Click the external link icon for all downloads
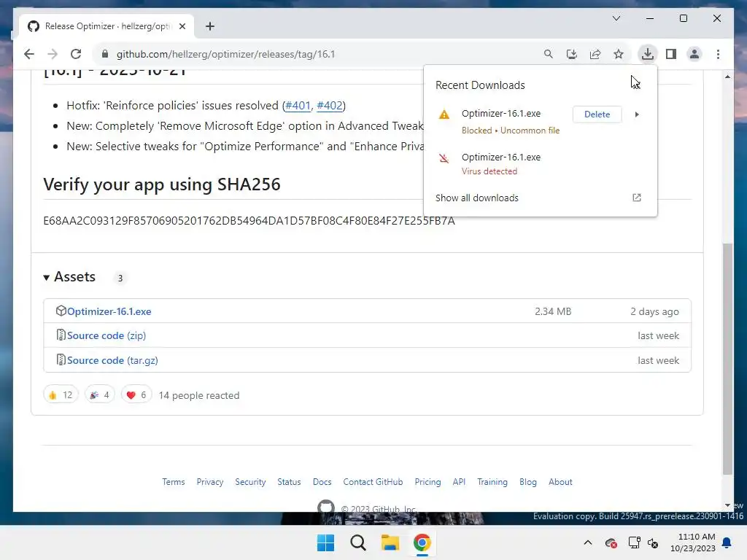This screenshot has width=747, height=560. pyautogui.click(x=636, y=198)
